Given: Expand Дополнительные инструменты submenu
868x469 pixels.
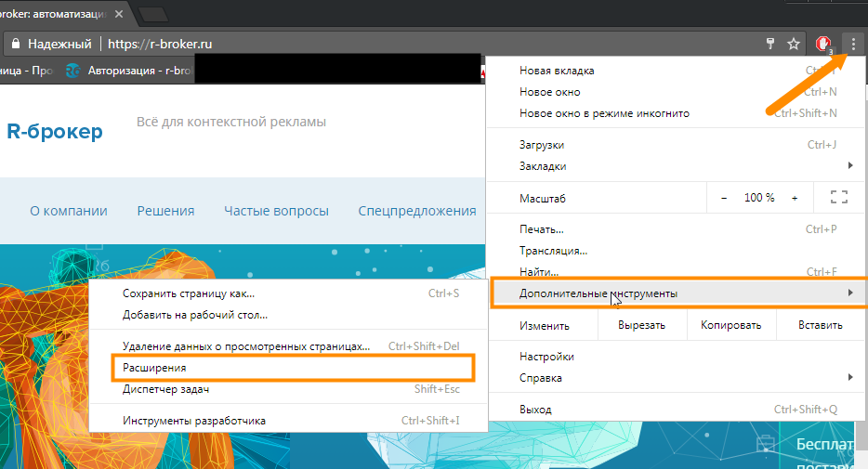Looking at the screenshot, I should (677, 293).
